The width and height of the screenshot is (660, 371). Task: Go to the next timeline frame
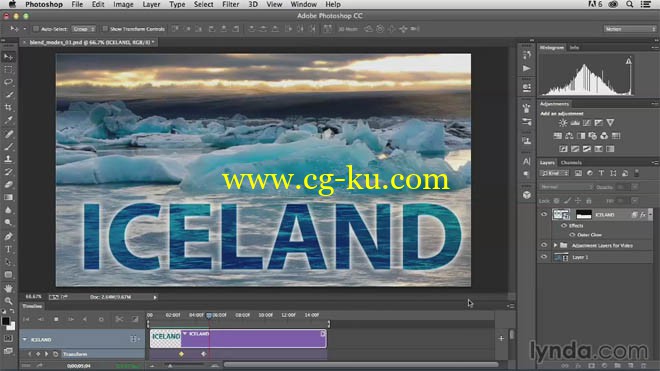71,319
